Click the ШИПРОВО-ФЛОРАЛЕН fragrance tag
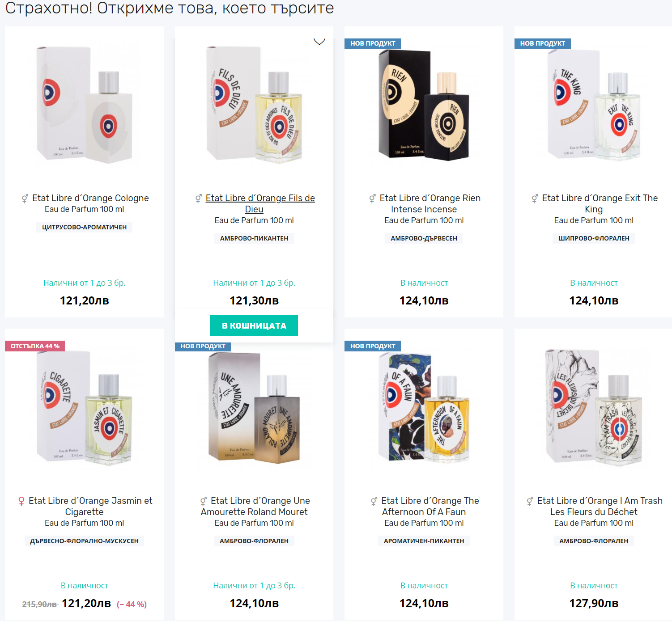Viewport: 672px width, 621px height. (594, 238)
